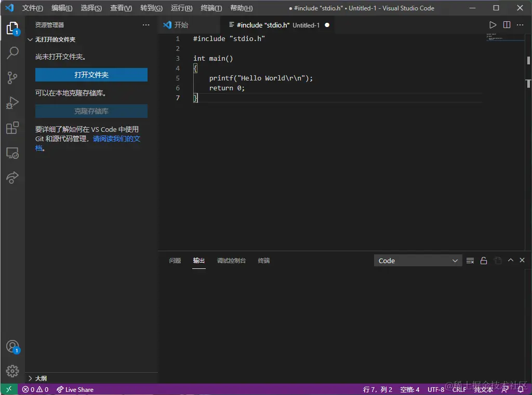Open log output file icon
The width and height of the screenshot is (532, 395).
click(497, 261)
